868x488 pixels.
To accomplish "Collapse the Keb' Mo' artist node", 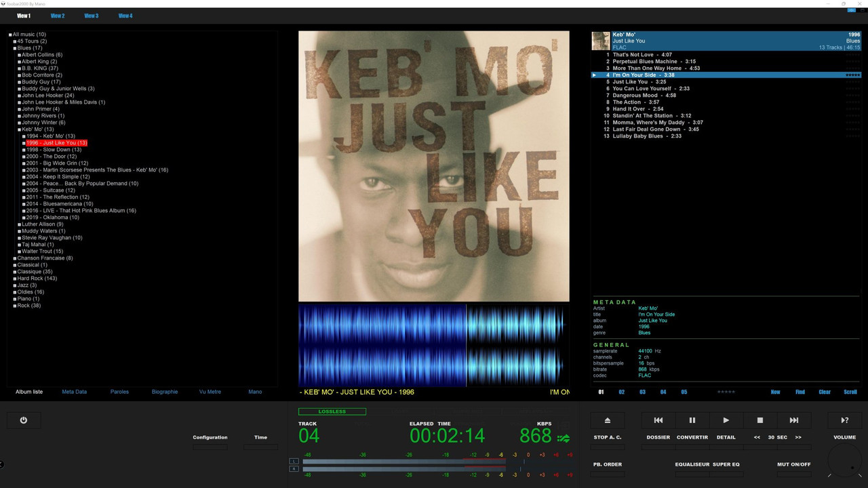I will pos(20,129).
